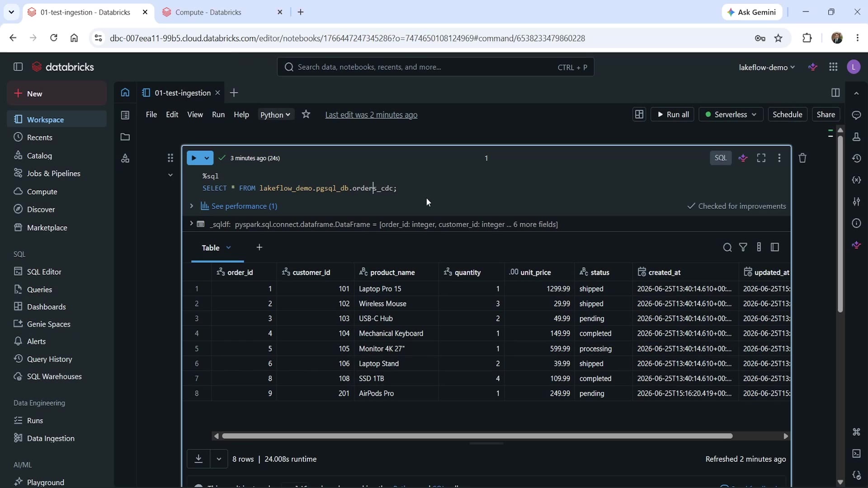Open the MLflow experiments flask icon
The width and height of the screenshot is (868, 488).
[856, 137]
